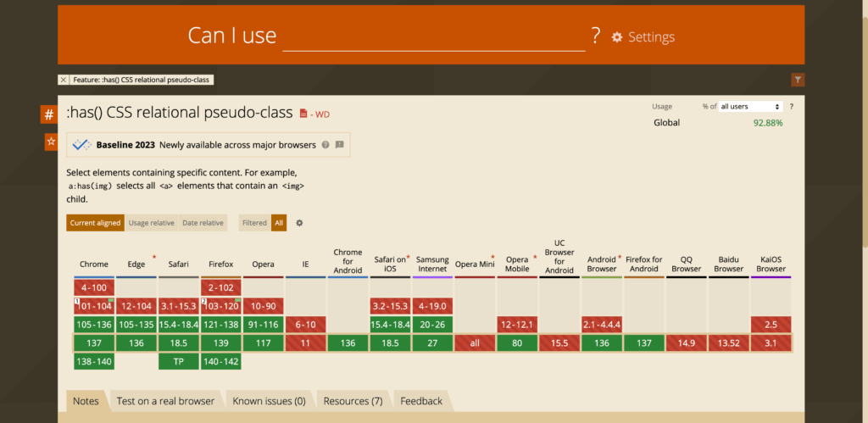
Task: Star the :has() feature as favorite
Action: (x=51, y=142)
